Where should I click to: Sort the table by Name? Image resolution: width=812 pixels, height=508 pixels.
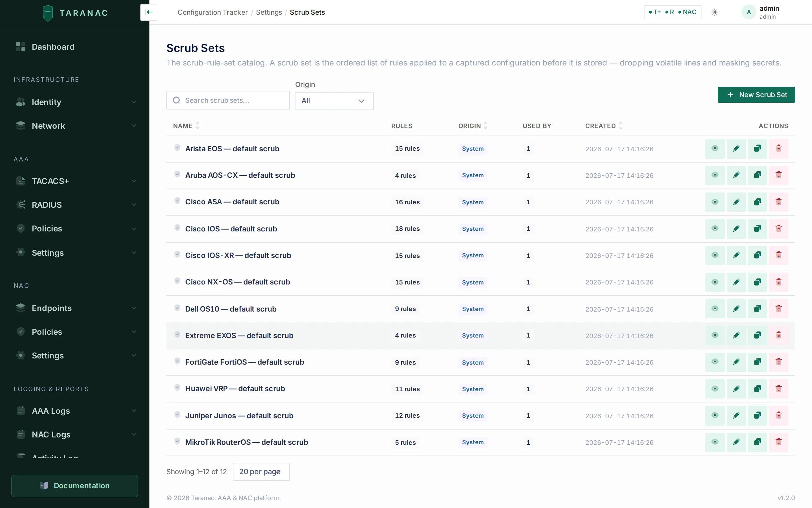[x=186, y=126]
